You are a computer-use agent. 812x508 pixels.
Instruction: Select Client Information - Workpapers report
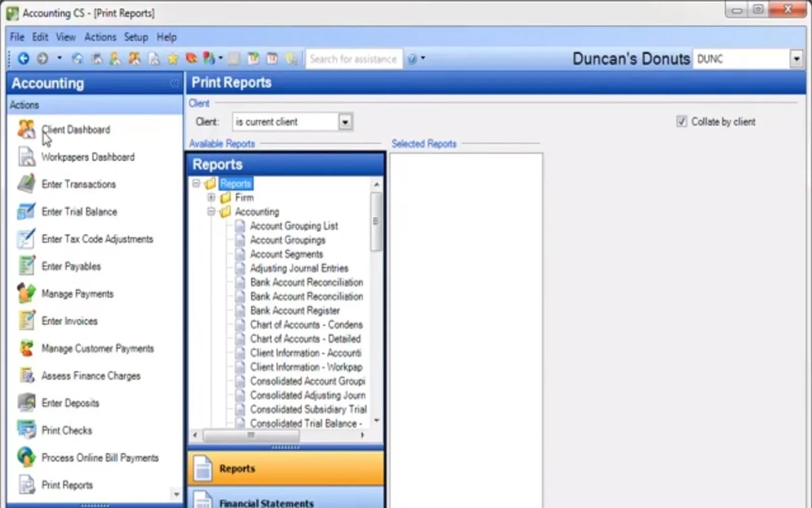307,367
